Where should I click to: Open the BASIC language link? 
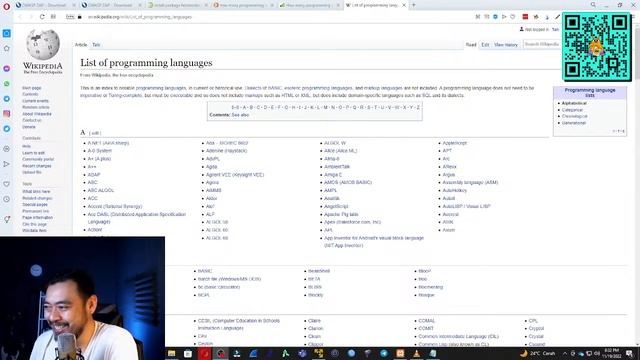pos(205,271)
